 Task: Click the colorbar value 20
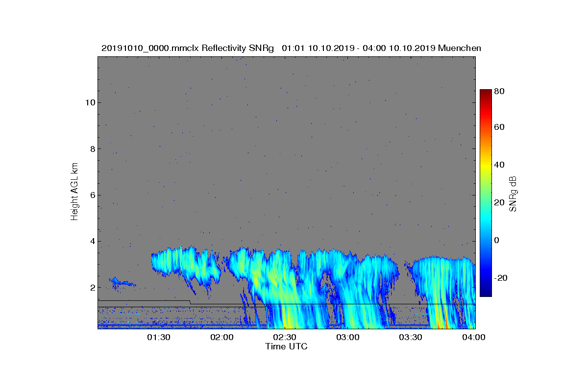(499, 202)
